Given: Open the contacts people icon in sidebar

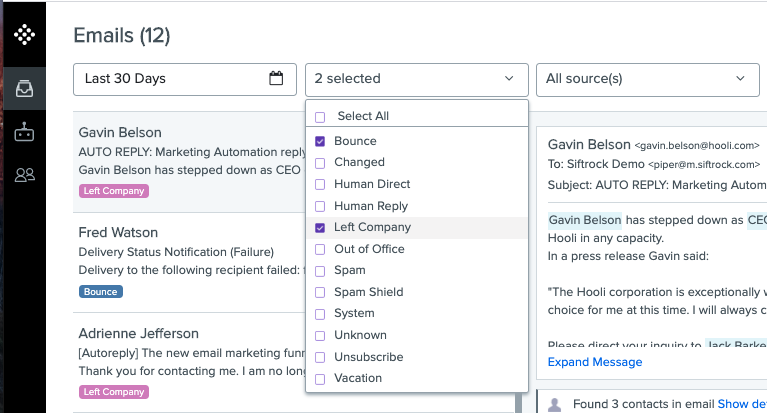Looking at the screenshot, I should (x=24, y=175).
